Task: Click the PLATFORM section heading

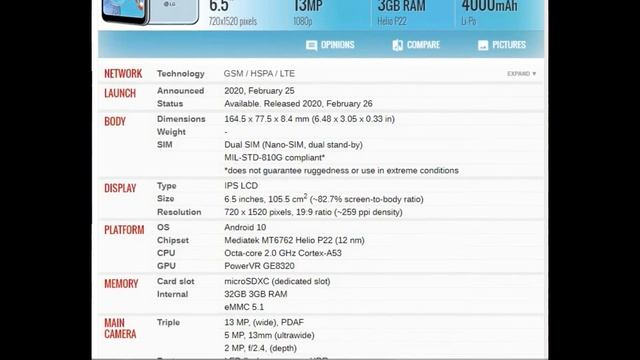Action: (124, 230)
